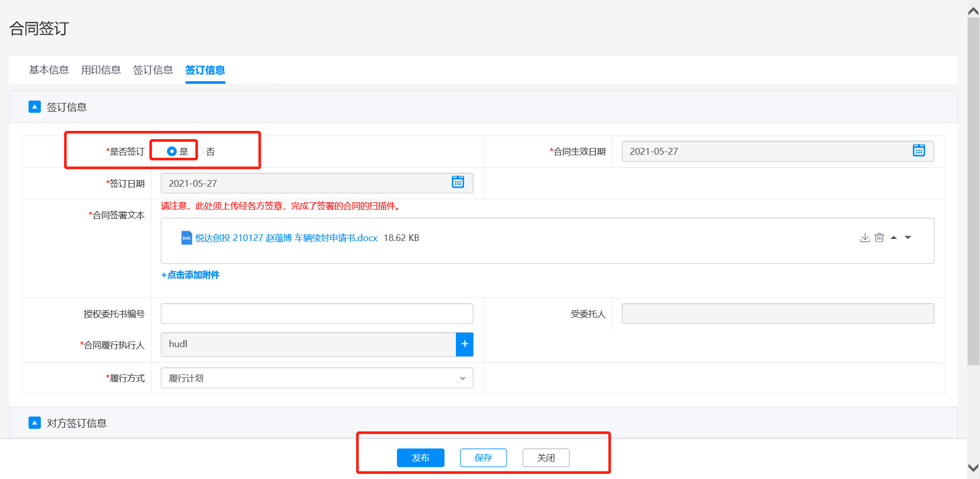Collapse the 对方签订信息 section

35,423
